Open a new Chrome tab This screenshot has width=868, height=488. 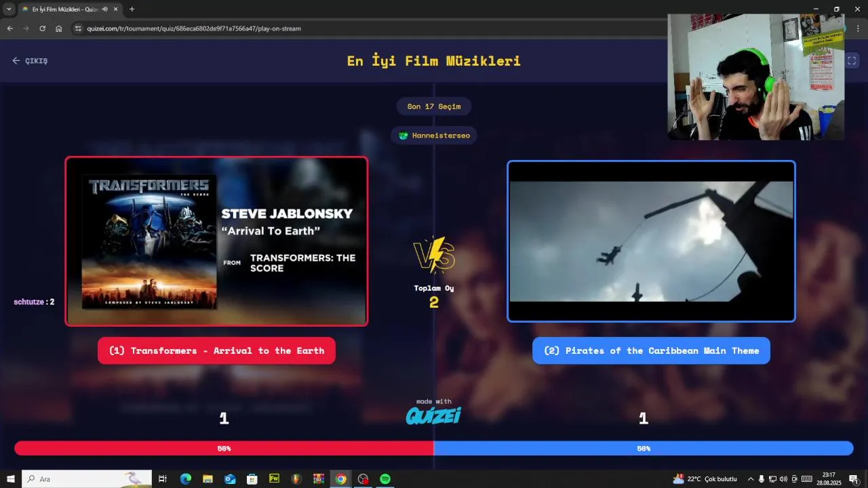tap(132, 9)
